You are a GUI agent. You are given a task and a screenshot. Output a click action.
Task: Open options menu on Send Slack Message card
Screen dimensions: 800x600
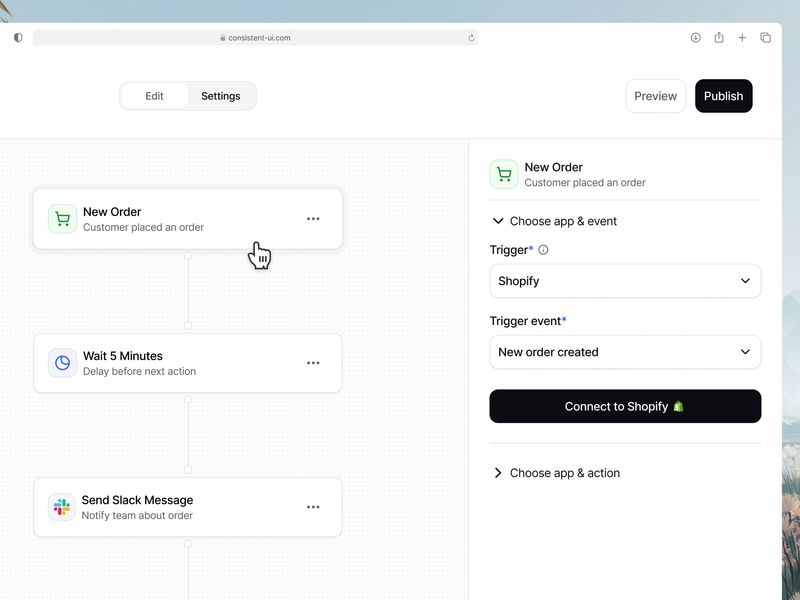(x=314, y=507)
